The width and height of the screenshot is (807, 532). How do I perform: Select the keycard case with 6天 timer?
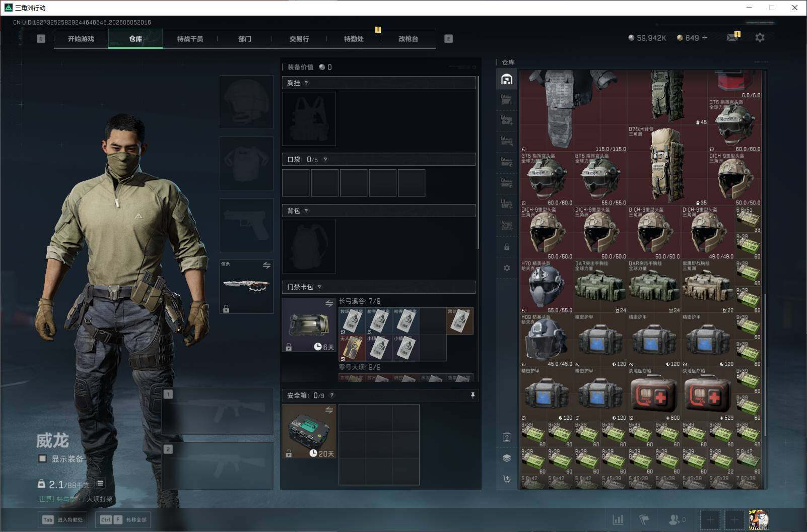click(309, 324)
